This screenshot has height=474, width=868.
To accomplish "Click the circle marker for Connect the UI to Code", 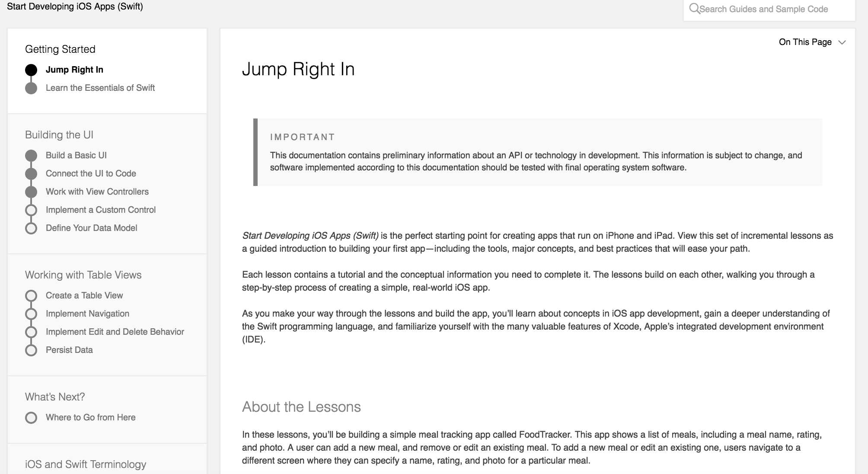I will point(31,174).
